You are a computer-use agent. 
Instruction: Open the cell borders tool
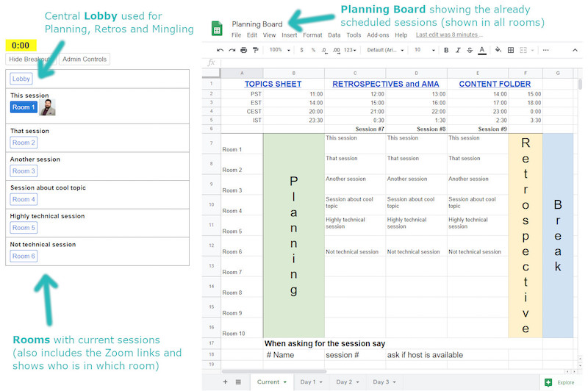pos(511,50)
